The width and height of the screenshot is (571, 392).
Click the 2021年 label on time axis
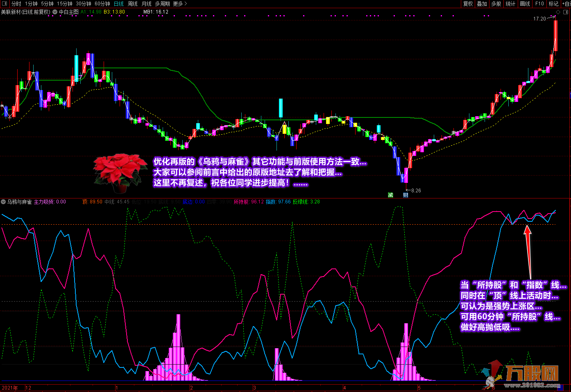point(10,387)
